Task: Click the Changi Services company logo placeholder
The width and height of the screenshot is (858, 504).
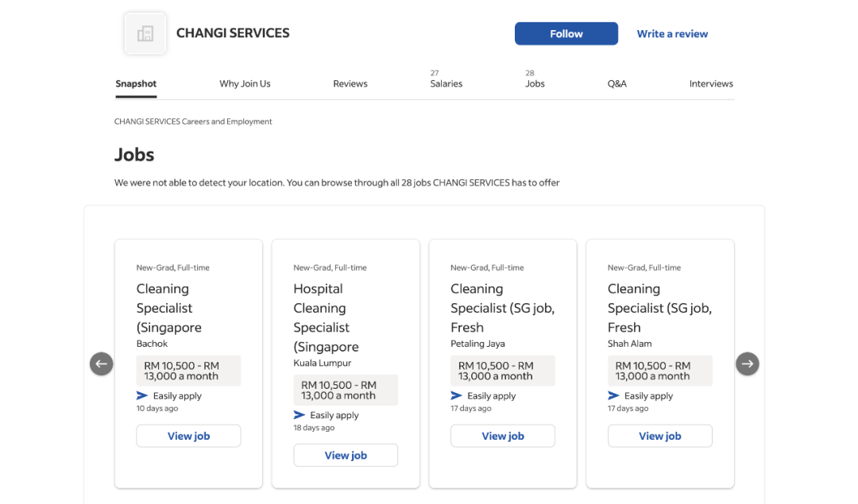Action: (x=145, y=33)
